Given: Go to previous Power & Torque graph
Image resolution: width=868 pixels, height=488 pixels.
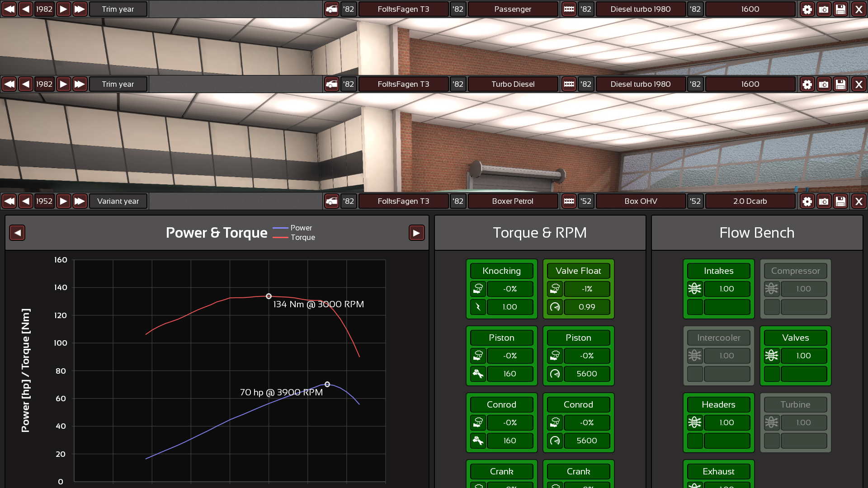Looking at the screenshot, I should (17, 233).
